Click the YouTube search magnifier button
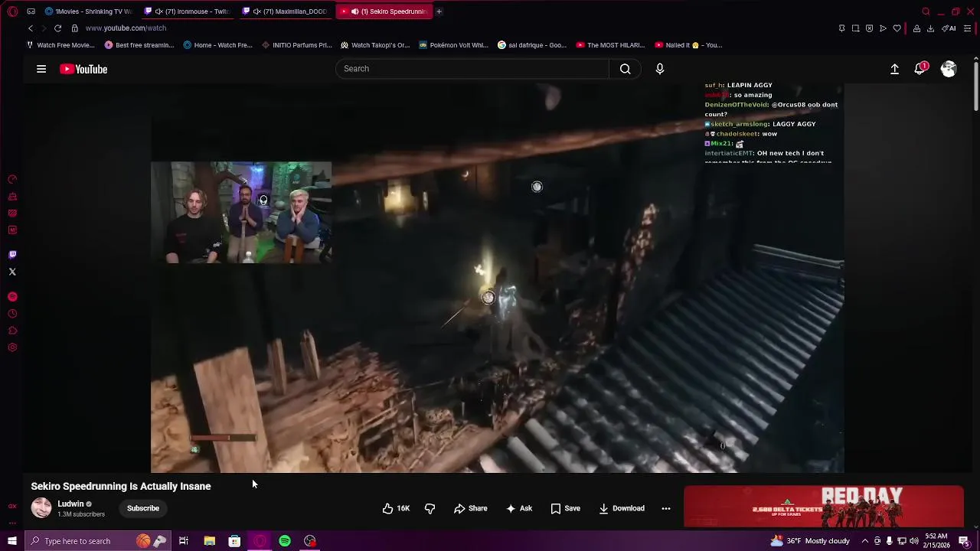 point(626,69)
